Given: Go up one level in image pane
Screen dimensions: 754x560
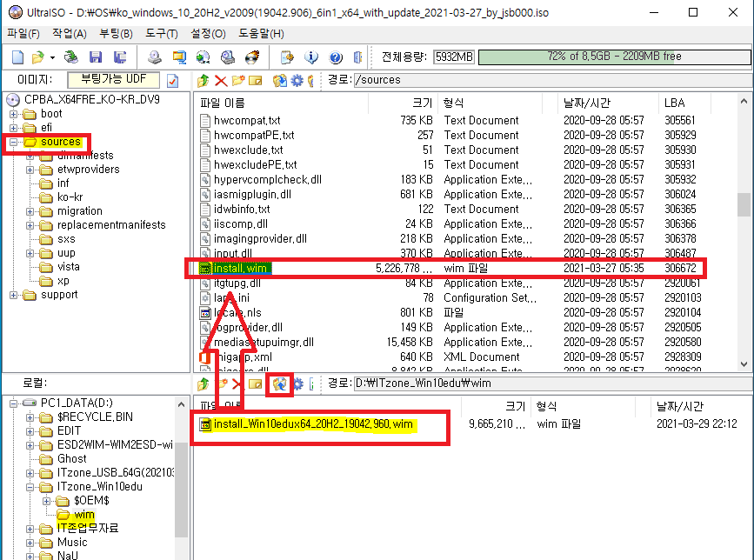Looking at the screenshot, I should (203, 80).
